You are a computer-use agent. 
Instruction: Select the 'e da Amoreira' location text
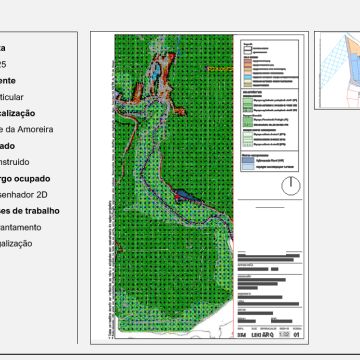(x=27, y=129)
